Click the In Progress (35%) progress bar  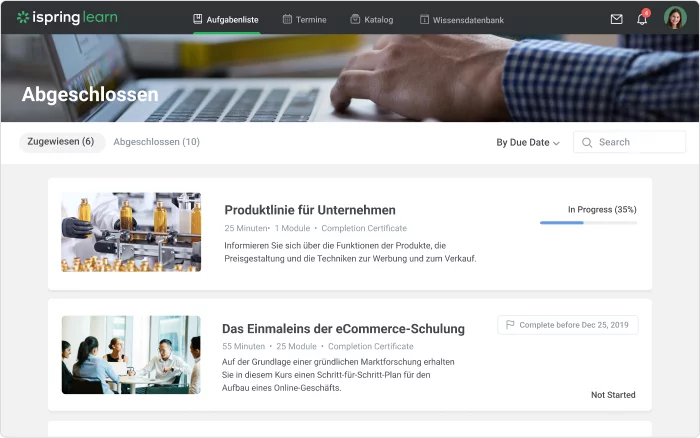[588, 222]
